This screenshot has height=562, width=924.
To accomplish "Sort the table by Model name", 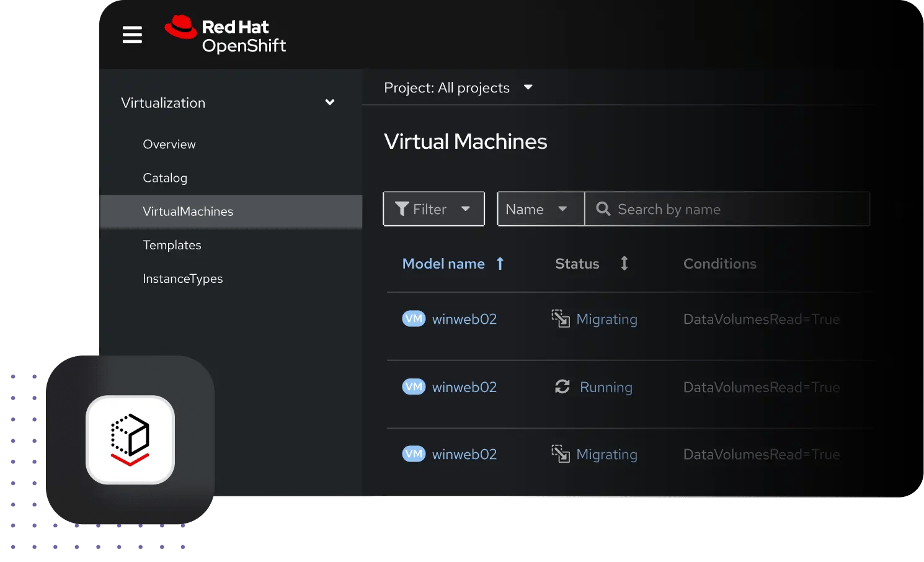I will pos(453,264).
